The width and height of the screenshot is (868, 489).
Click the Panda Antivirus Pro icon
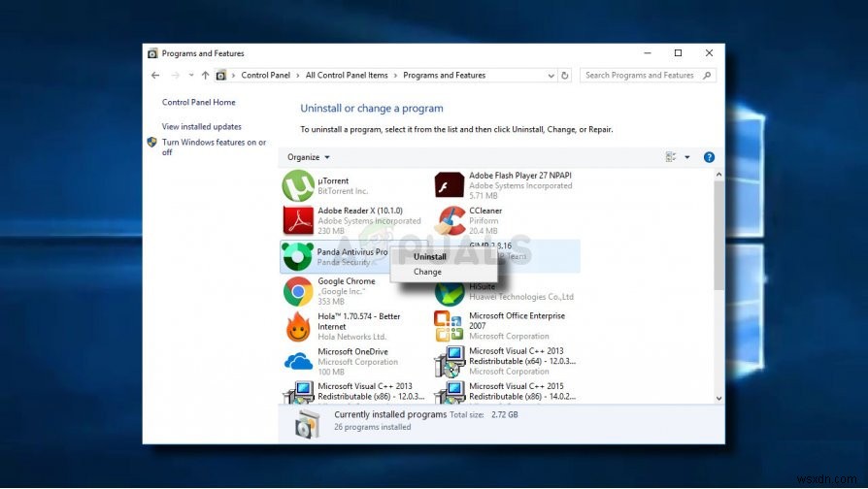pos(298,257)
